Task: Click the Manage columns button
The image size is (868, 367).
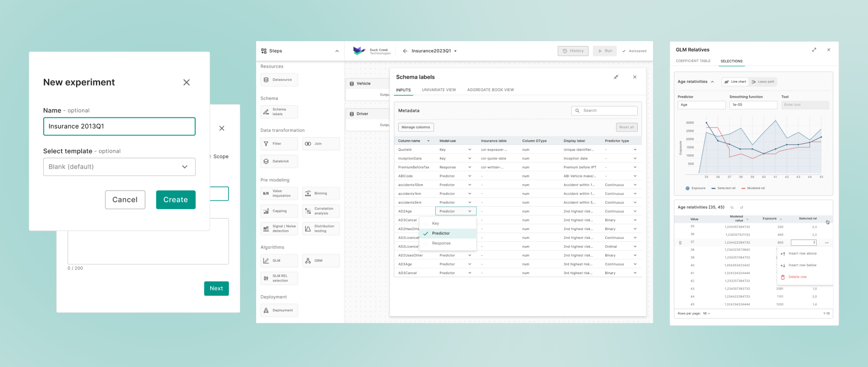Action: (x=416, y=127)
